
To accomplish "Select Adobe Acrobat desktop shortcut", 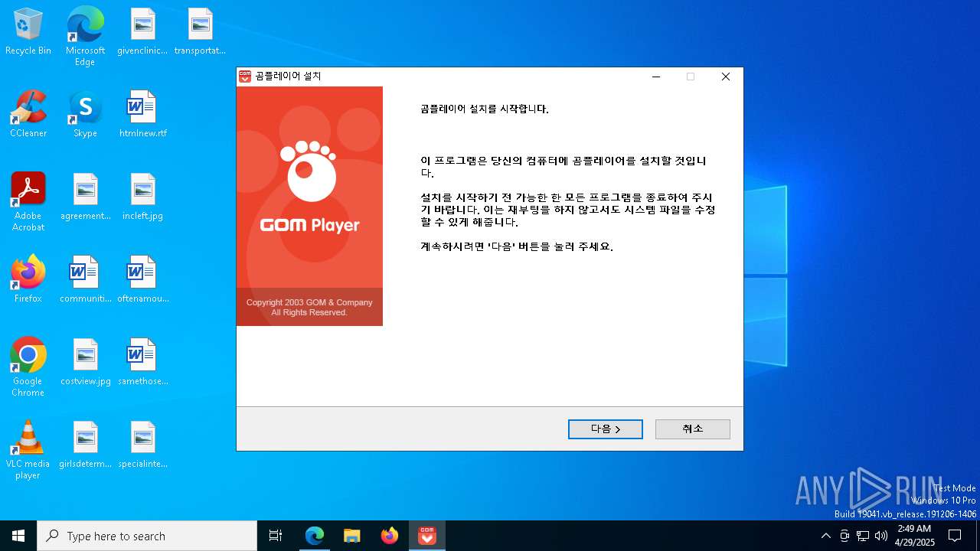I will [x=28, y=202].
